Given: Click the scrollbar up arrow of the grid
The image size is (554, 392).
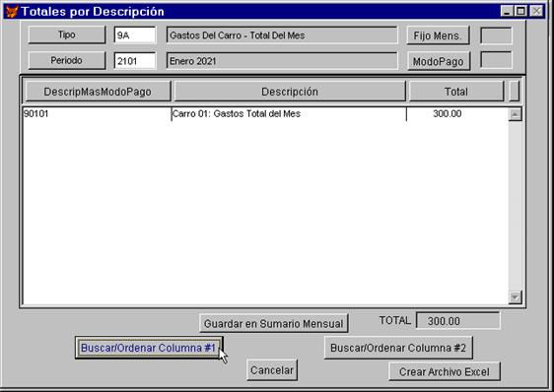Looking at the screenshot, I should (516, 114).
